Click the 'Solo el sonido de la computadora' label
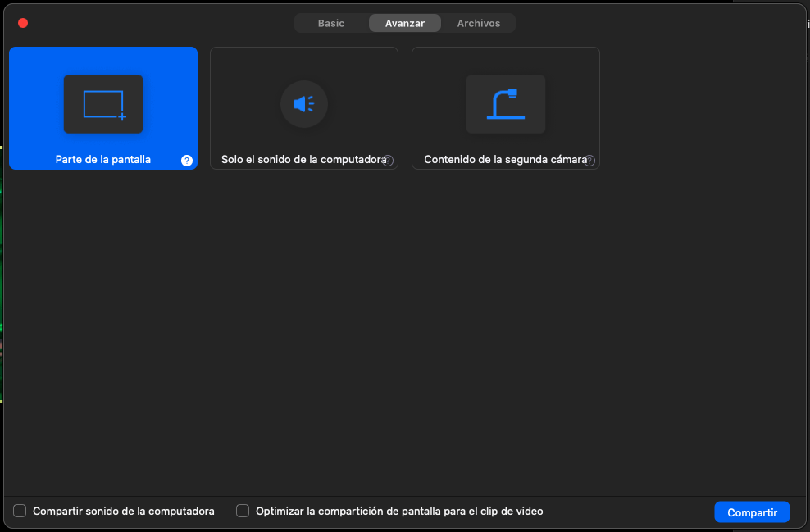 [303, 160]
